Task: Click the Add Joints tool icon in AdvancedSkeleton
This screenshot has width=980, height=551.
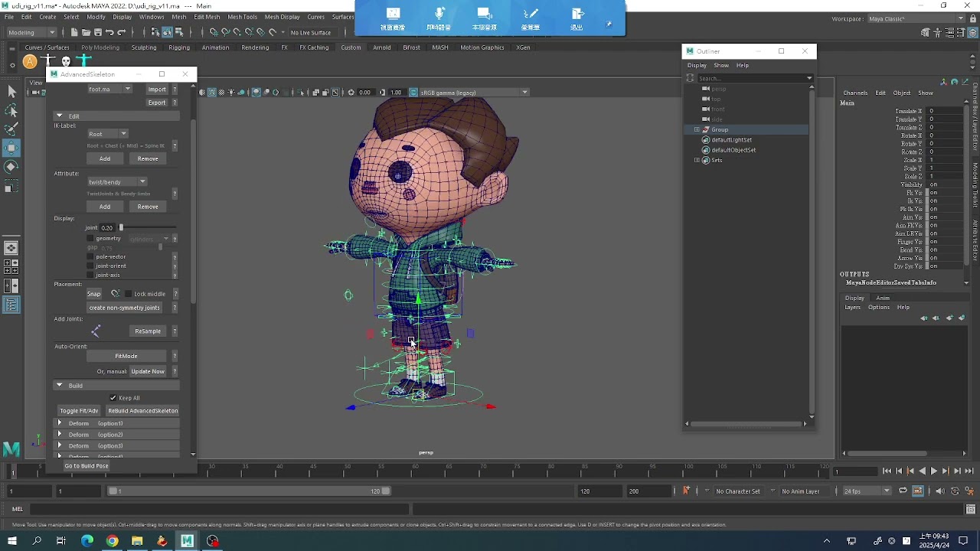Action: coord(96,331)
